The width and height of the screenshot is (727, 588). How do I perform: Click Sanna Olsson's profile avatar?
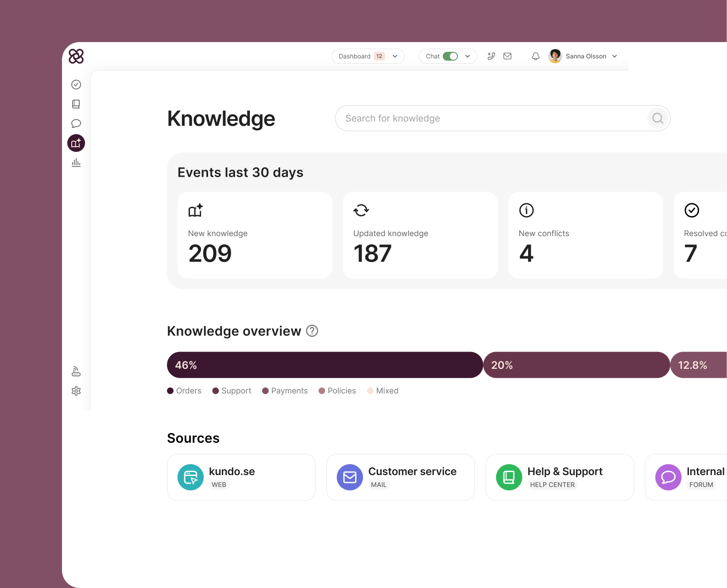point(555,56)
